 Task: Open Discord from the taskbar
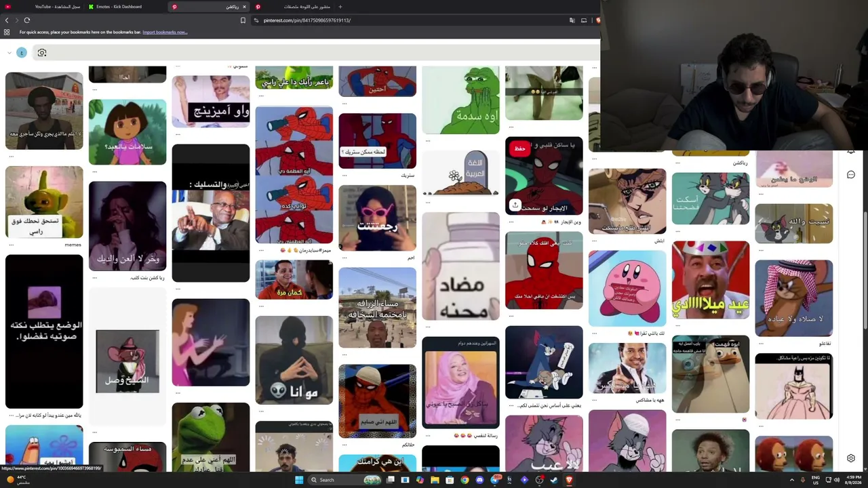pos(479,480)
